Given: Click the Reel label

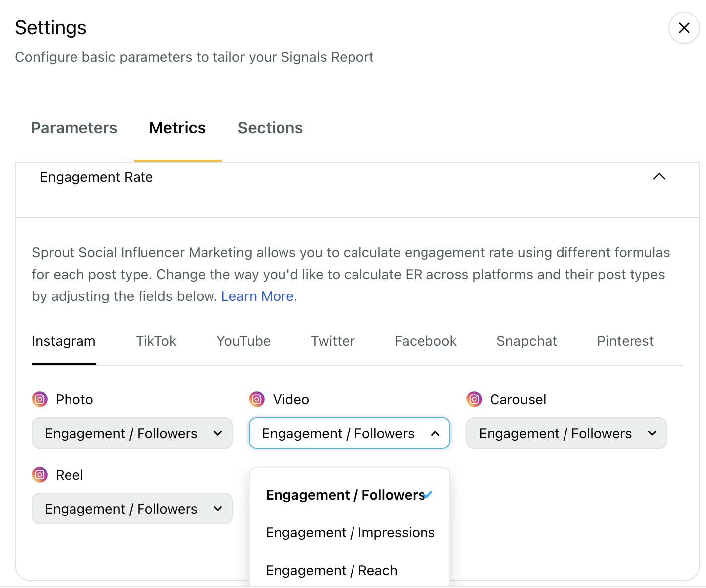Looking at the screenshot, I should [x=69, y=475].
